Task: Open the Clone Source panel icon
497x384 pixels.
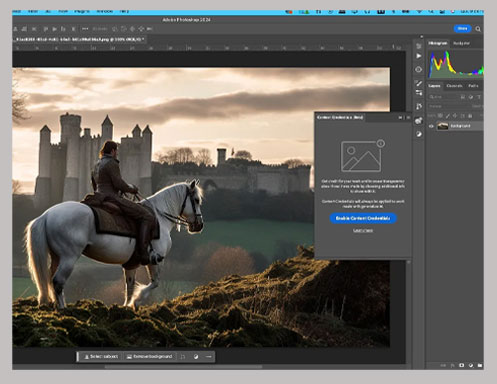Action: [419, 106]
